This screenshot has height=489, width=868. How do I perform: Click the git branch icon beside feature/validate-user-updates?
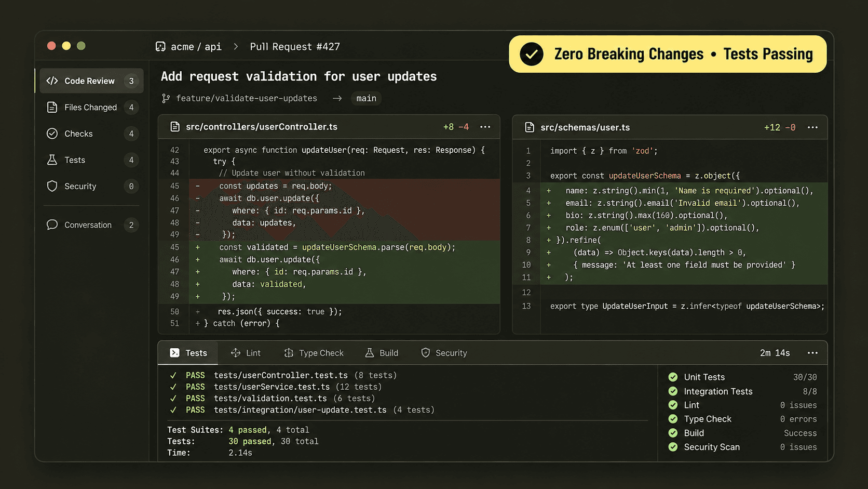pyautogui.click(x=166, y=98)
